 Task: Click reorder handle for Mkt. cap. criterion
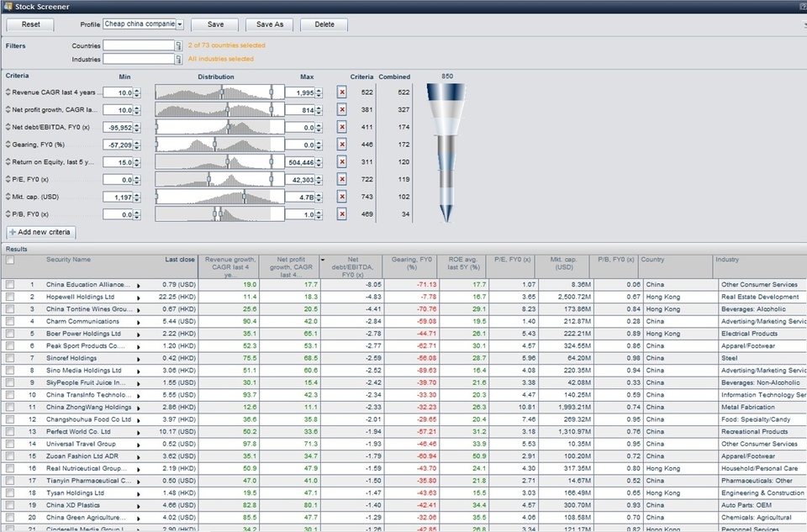(x=8, y=197)
